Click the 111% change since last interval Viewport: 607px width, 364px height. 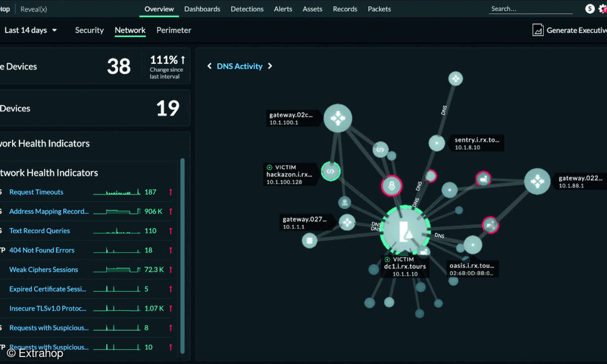point(167,66)
